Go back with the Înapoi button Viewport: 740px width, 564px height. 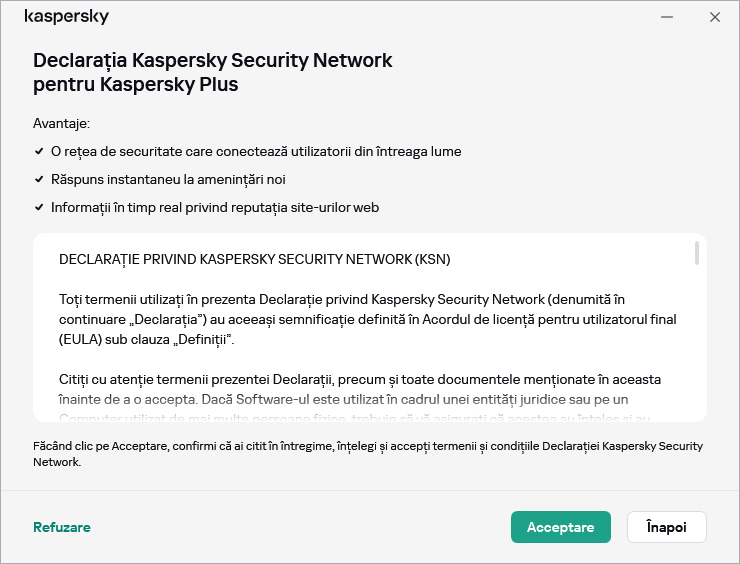pyautogui.click(x=666, y=527)
